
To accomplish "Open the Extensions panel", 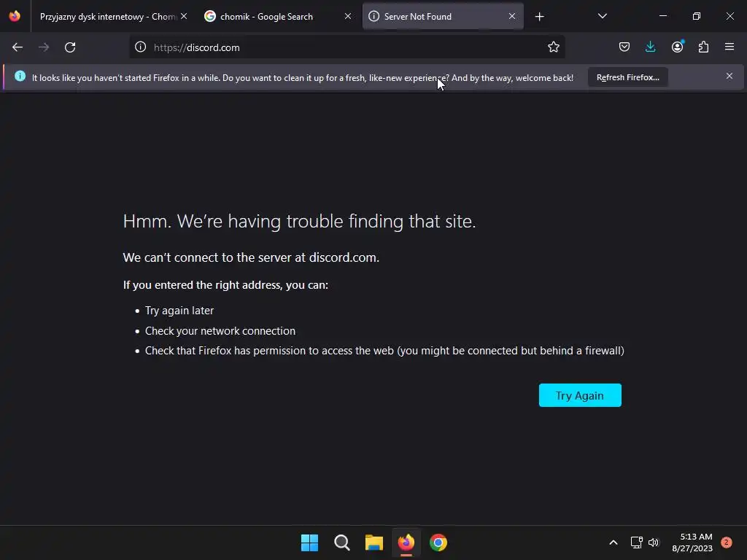I will 703,47.
